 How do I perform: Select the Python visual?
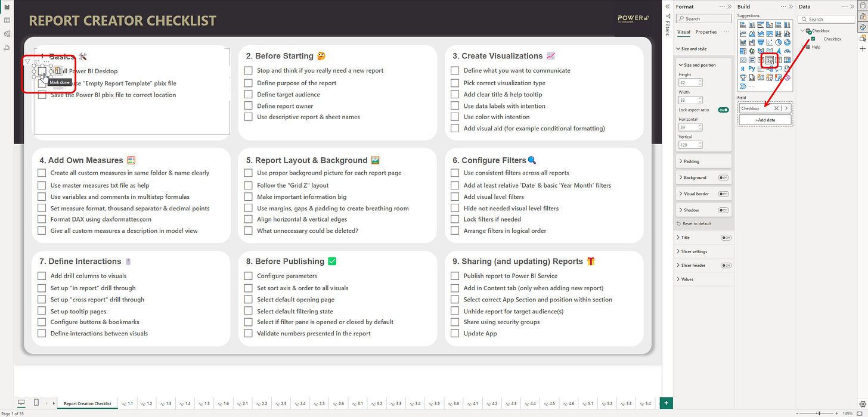click(752, 69)
